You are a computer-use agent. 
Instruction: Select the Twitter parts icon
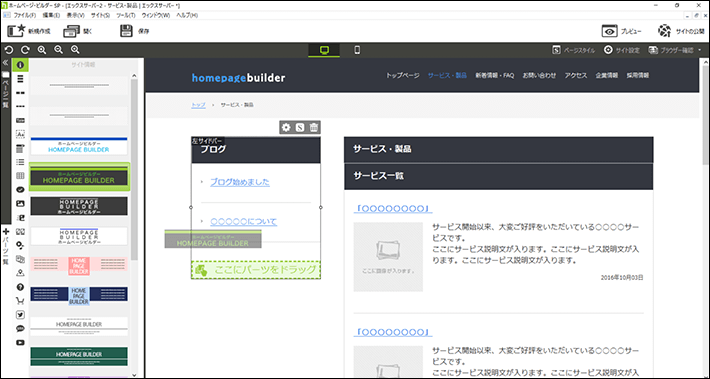click(20, 315)
